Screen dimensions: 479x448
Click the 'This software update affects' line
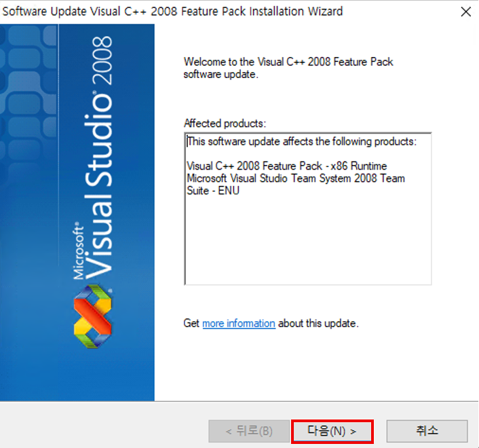[x=301, y=141]
